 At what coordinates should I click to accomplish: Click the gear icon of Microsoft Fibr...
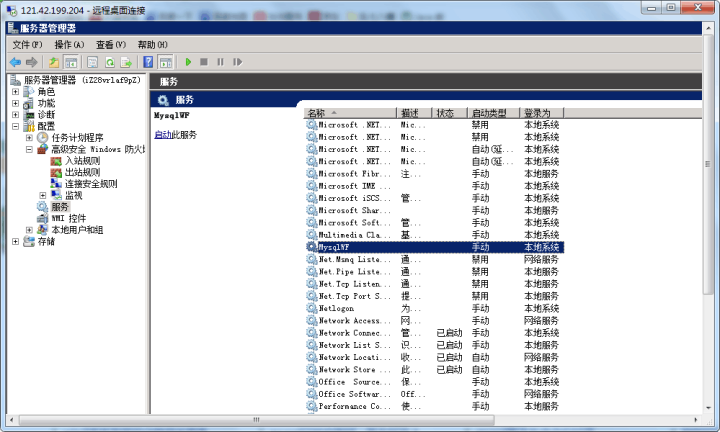tap(312, 174)
